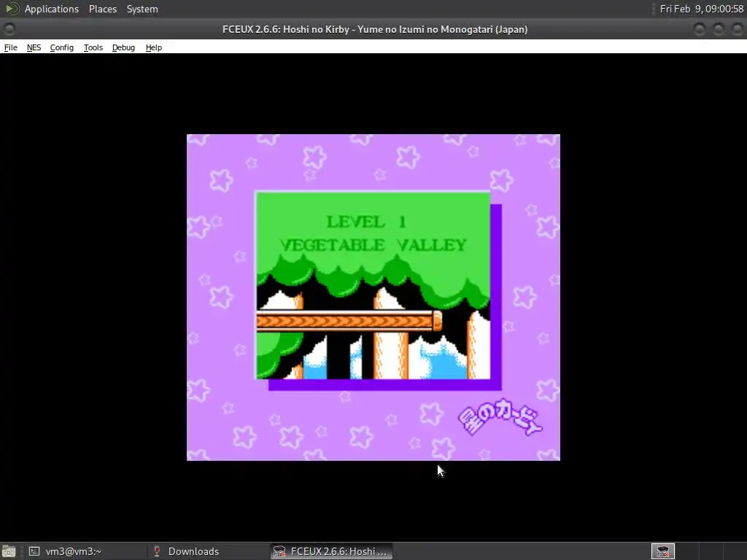
Task: Click the VEGETABLE VALLEY title text
Action: click(373, 245)
